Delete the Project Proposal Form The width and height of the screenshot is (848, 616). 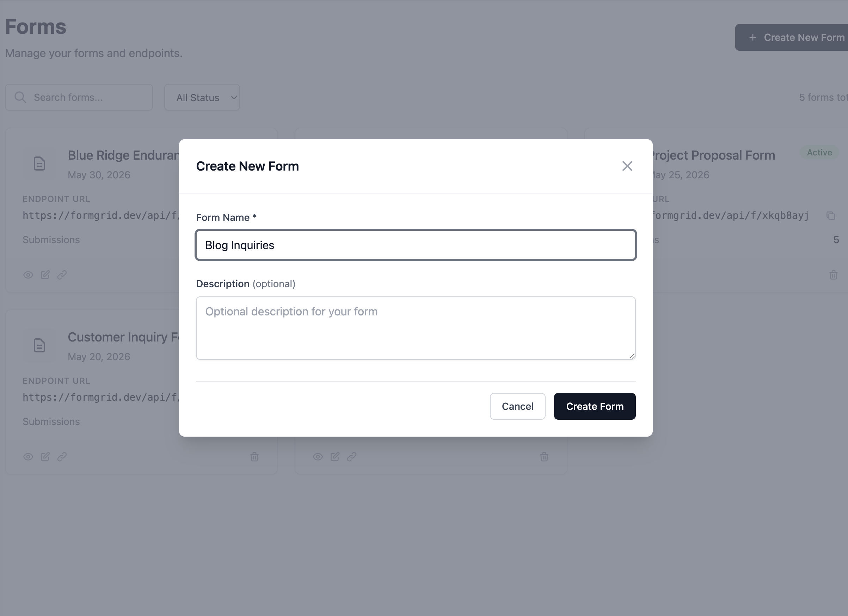[x=834, y=275]
